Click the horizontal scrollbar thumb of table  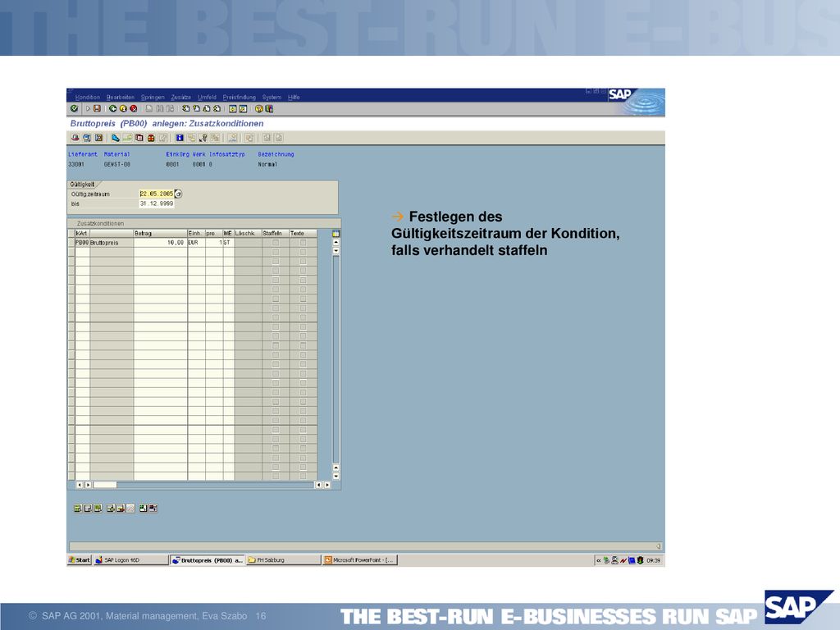[x=105, y=485]
